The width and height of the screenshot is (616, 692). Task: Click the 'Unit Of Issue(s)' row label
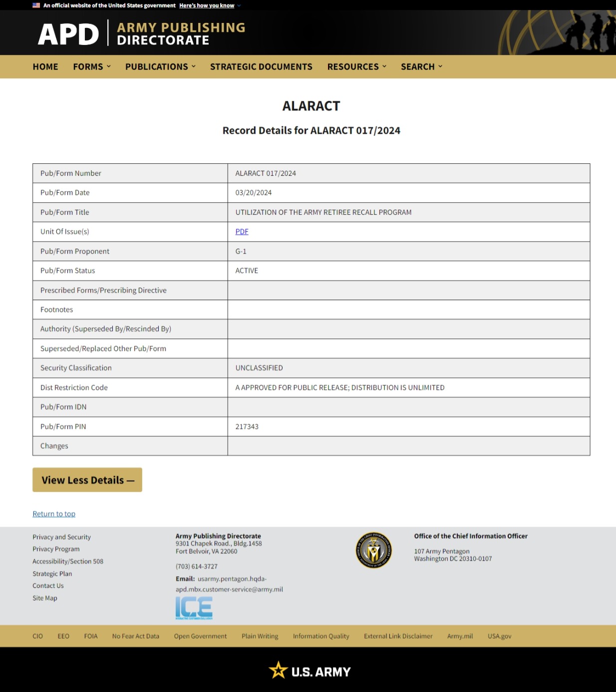pyautogui.click(x=65, y=232)
